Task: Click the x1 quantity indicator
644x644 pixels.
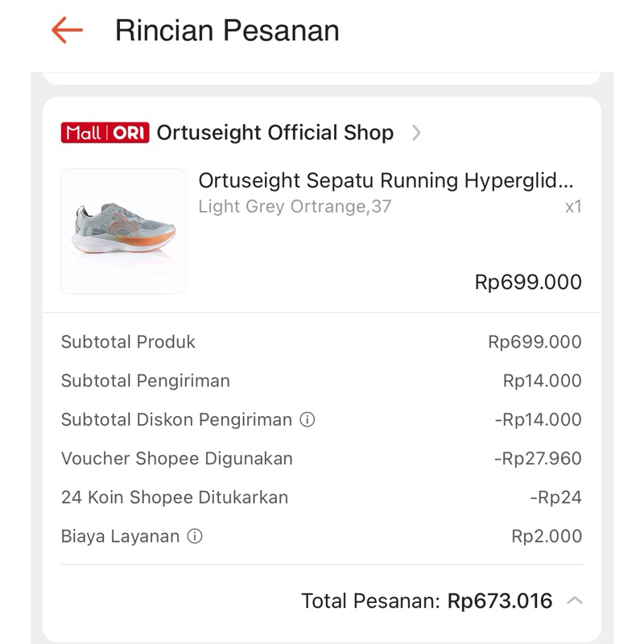Action: coord(572,207)
